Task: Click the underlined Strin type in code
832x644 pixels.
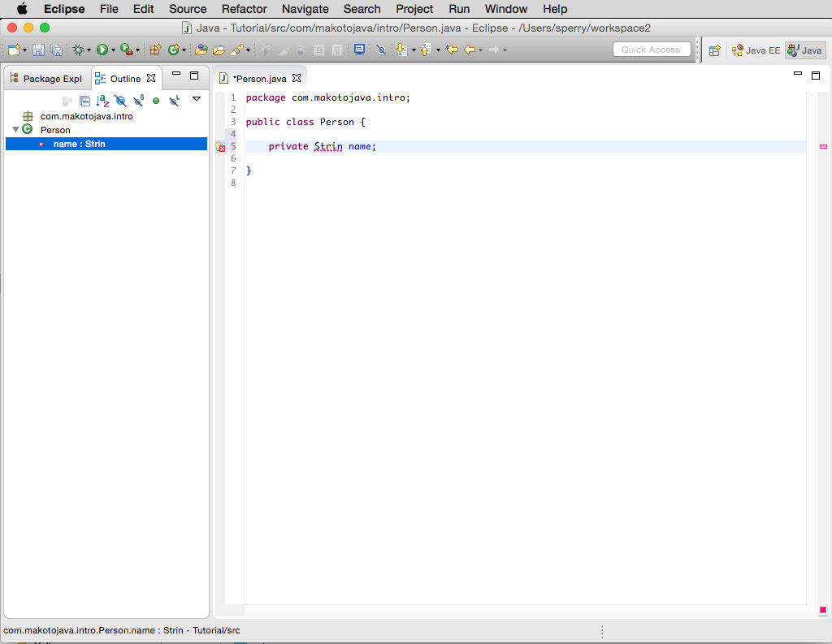Action: click(328, 146)
